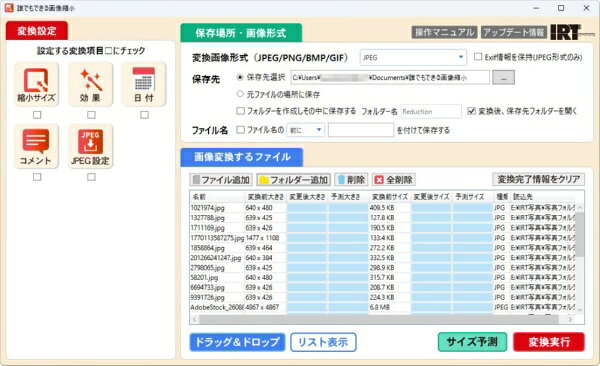Screen dimensions: 600x366
Task: Click the 6.8 MB size cell
Action: [x=390, y=307]
